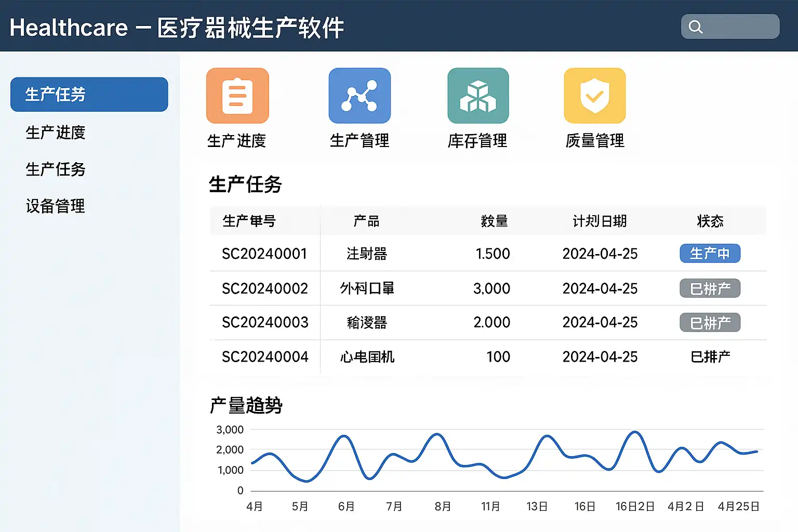Select the highlighted 生产任务 sidebar item
798x532 pixels.
click(x=89, y=95)
